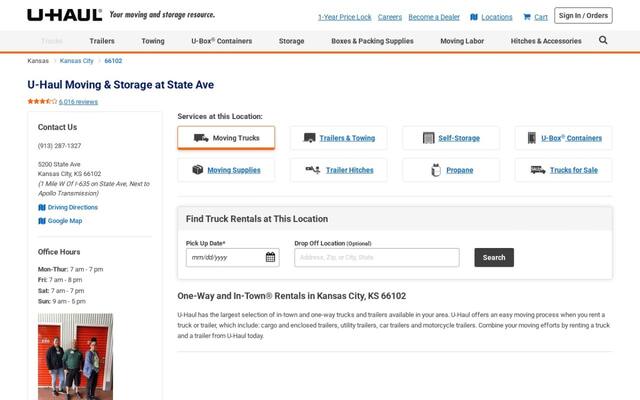
Task: Click the location title heading
Action: click(x=120, y=84)
